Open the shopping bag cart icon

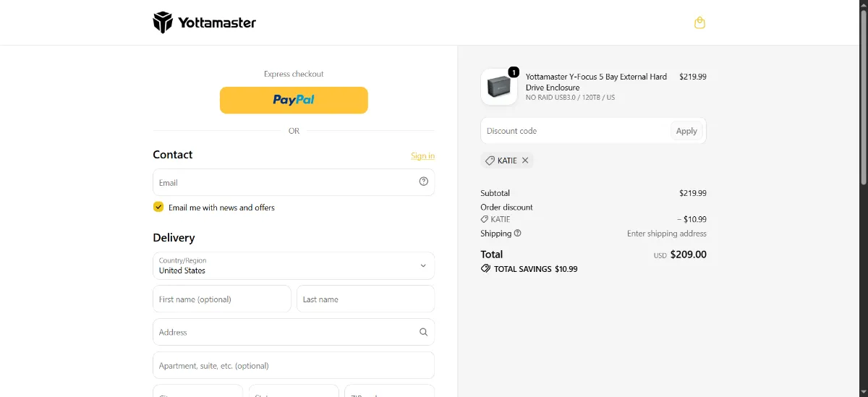[x=699, y=22]
